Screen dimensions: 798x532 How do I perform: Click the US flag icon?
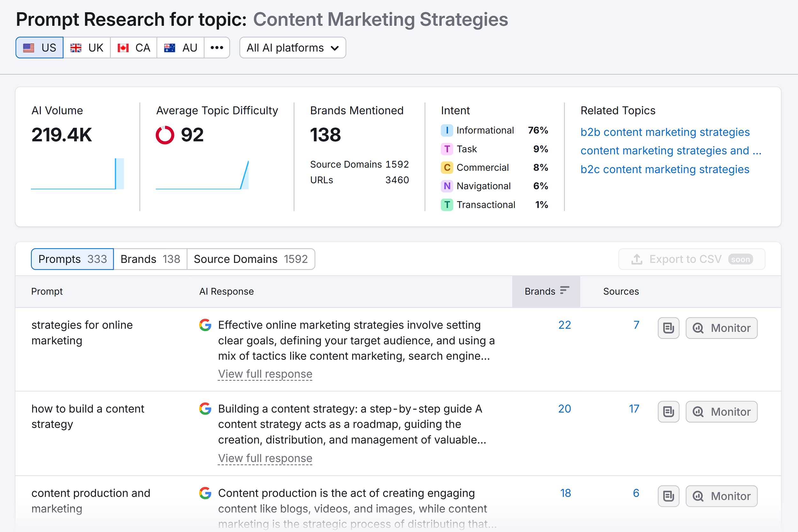[x=29, y=48]
